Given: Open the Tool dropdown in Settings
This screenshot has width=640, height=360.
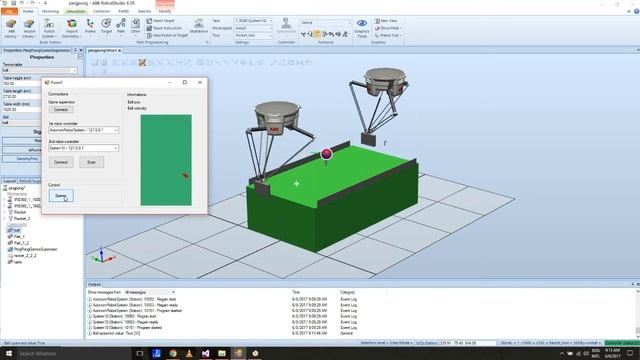Looking at the screenshot, I should pyautogui.click(x=253, y=36).
